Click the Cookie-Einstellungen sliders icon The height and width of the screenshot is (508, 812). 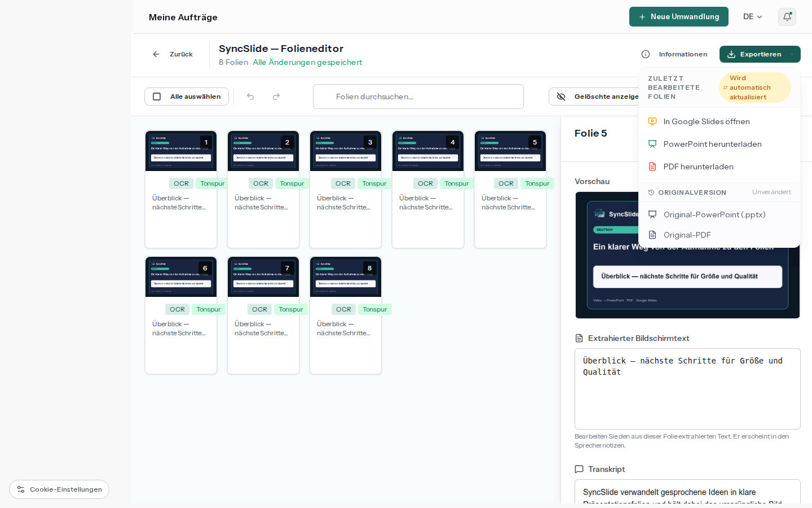coord(21,489)
